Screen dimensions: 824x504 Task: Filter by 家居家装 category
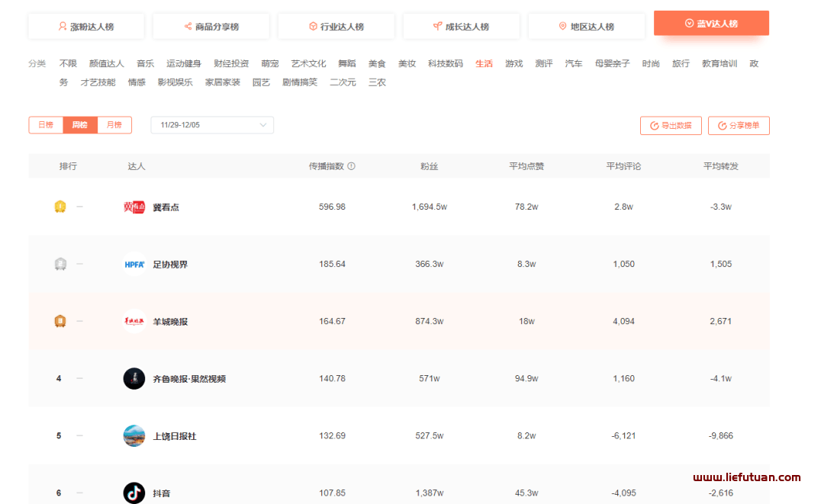(x=222, y=82)
